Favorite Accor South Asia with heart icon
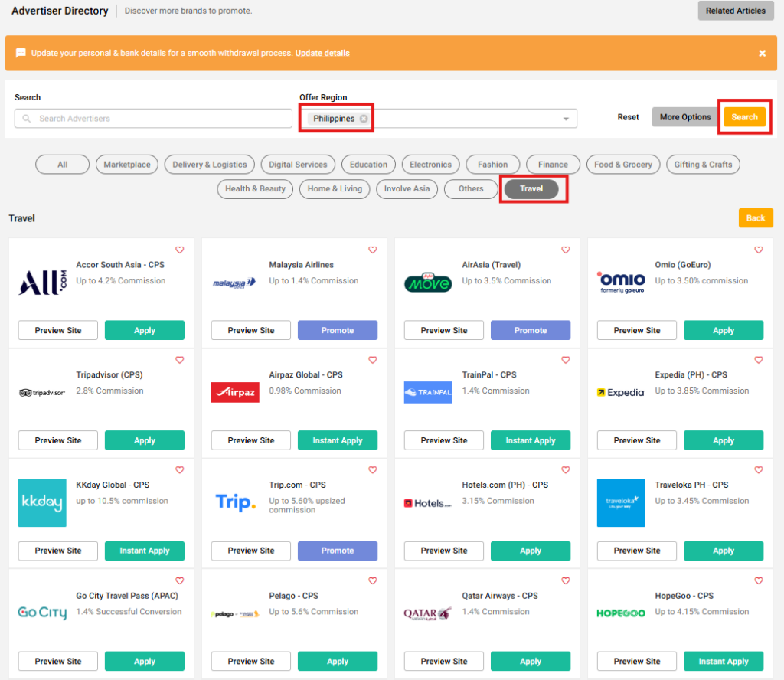The image size is (784, 680). click(180, 250)
